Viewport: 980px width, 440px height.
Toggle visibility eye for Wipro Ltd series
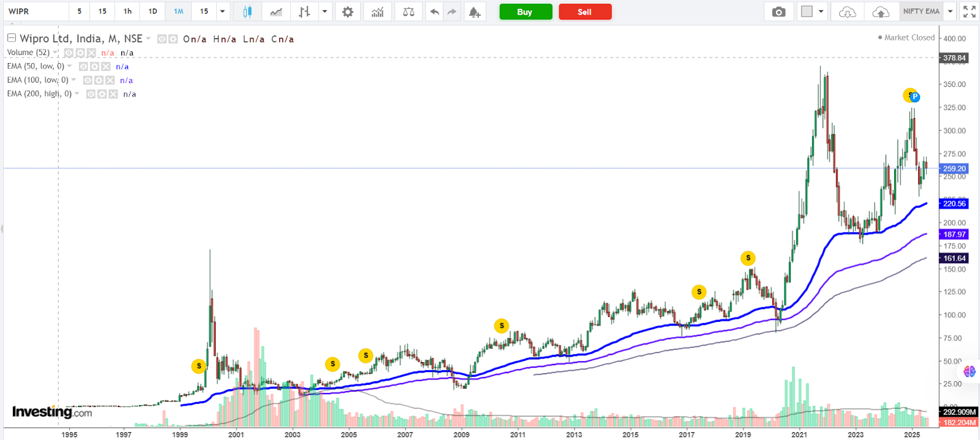tap(162, 39)
